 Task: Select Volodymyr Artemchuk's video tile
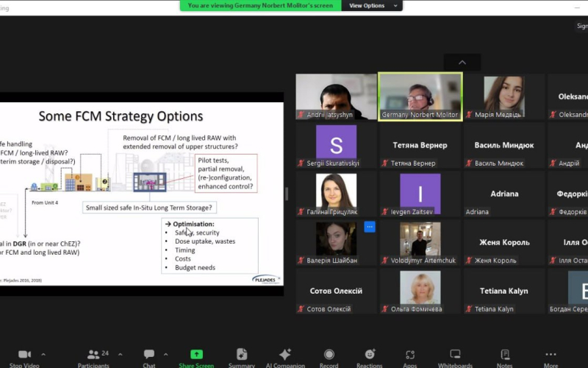pos(420,242)
